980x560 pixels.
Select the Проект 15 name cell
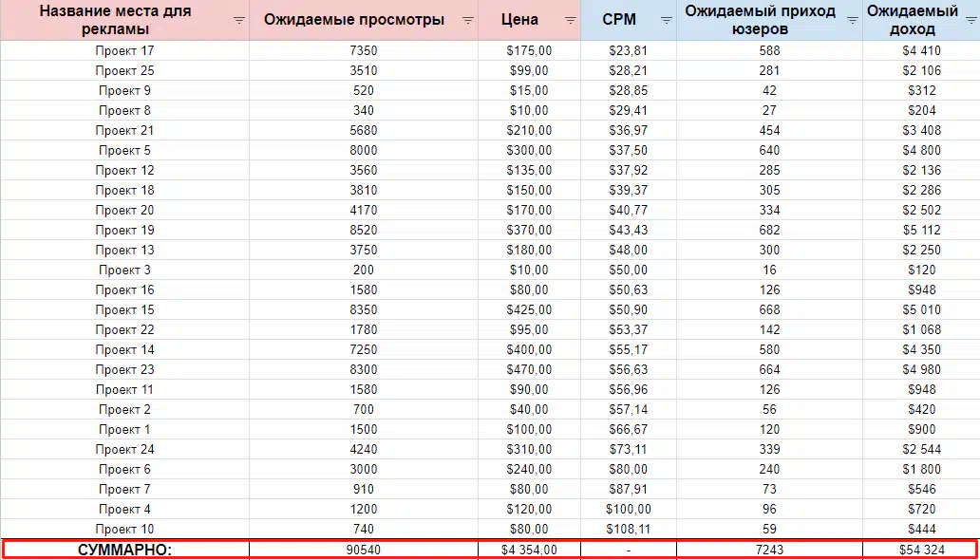coord(125,310)
